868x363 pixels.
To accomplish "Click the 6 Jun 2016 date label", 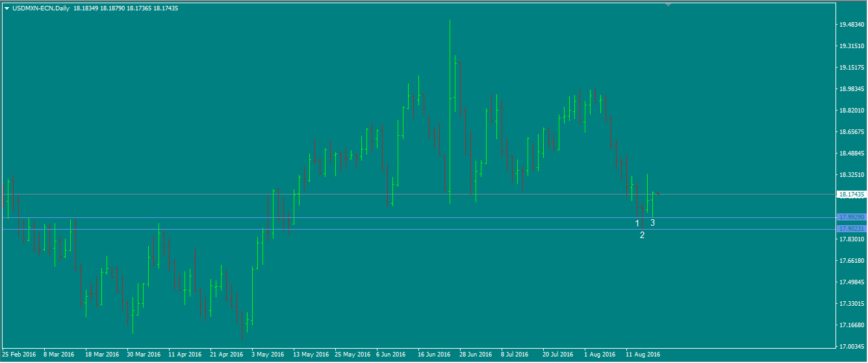I will 391,355.
